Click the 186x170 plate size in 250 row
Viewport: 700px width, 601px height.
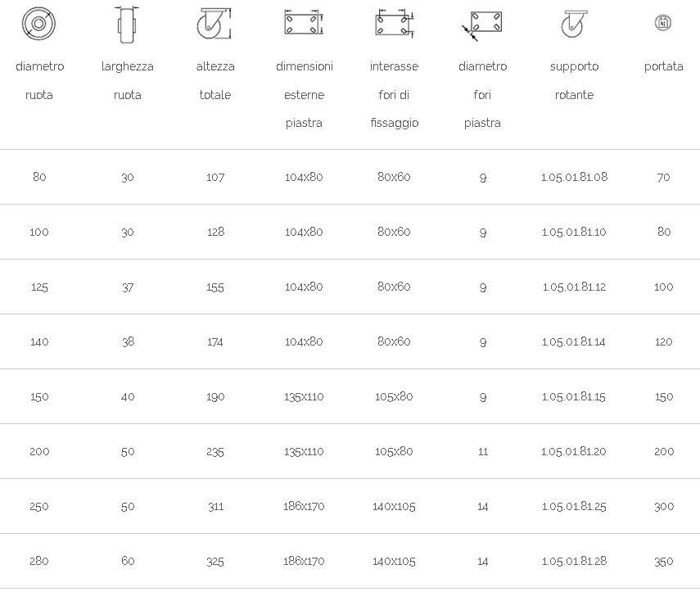pos(304,506)
